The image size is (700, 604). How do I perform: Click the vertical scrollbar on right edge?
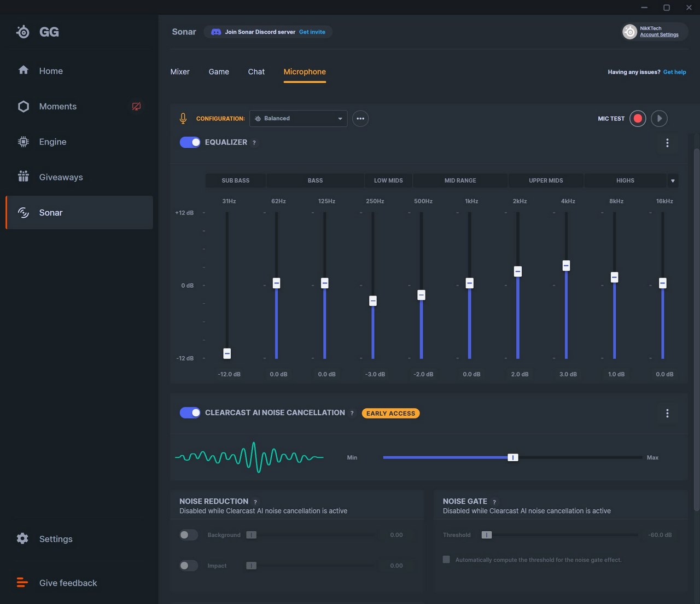(696, 329)
